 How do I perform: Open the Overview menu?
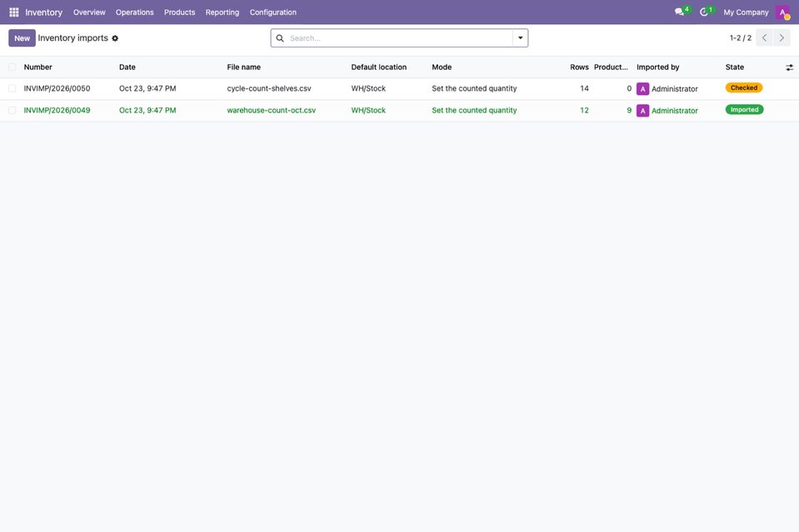click(89, 12)
